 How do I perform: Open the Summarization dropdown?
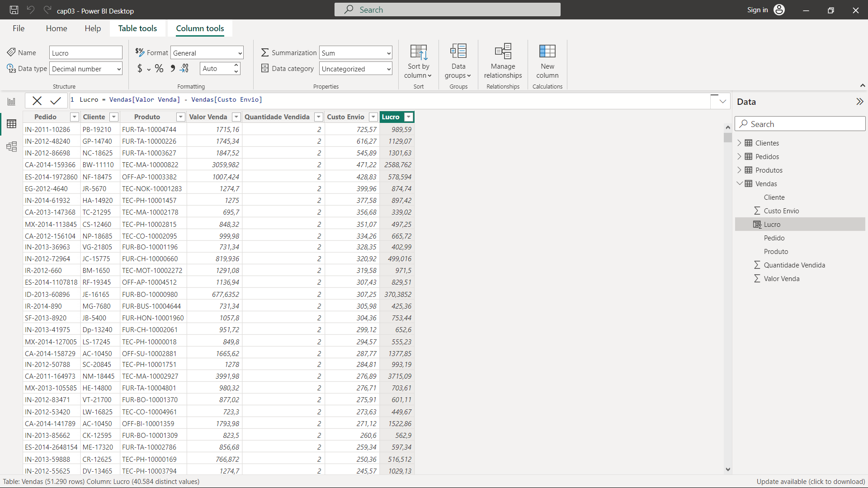tap(355, 53)
